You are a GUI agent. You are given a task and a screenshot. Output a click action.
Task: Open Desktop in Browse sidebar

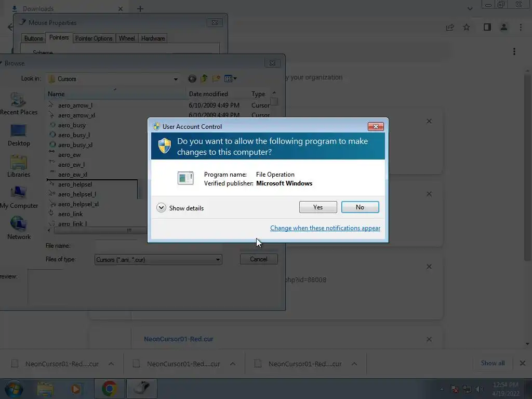pyautogui.click(x=19, y=135)
